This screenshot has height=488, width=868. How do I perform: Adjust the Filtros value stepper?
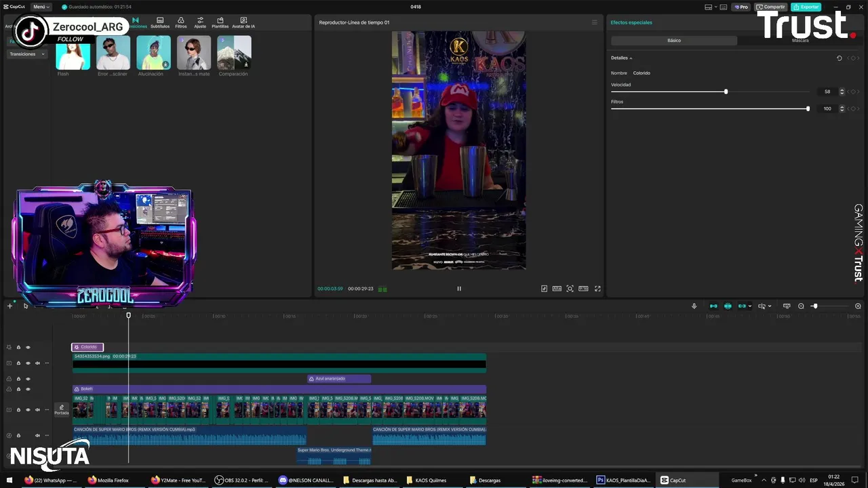point(842,108)
